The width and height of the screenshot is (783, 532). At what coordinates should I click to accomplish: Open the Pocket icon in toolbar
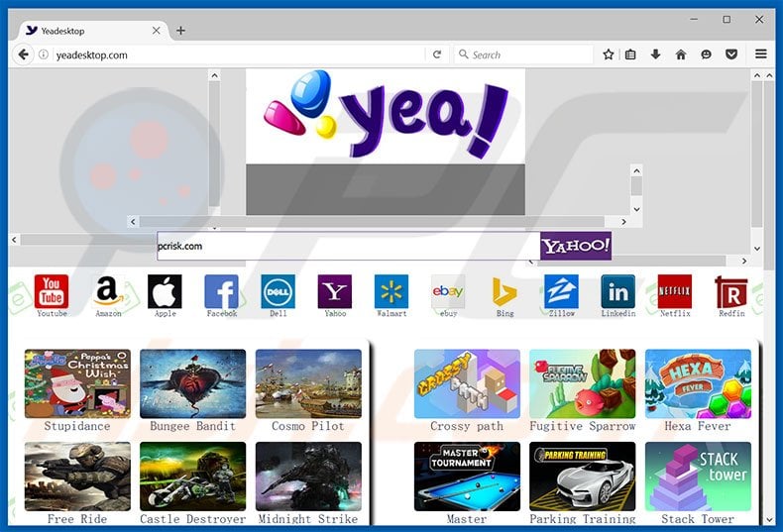731,54
